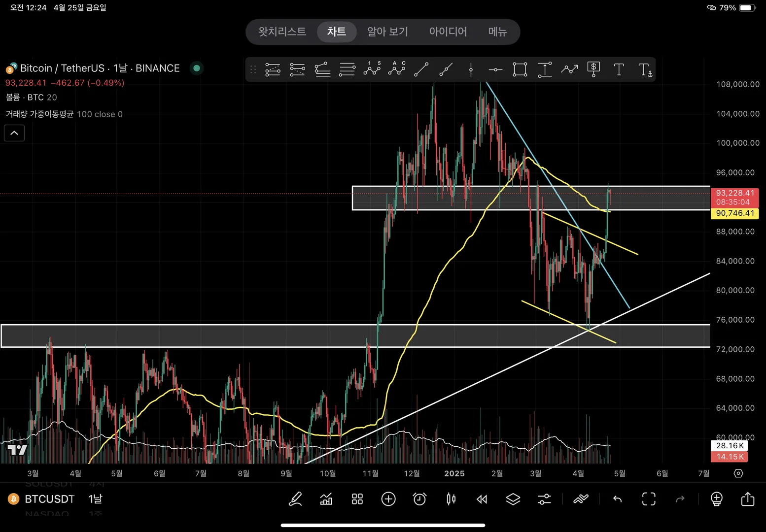The width and height of the screenshot is (766, 532).
Task: Select the ray line tool
Action: coord(446,69)
